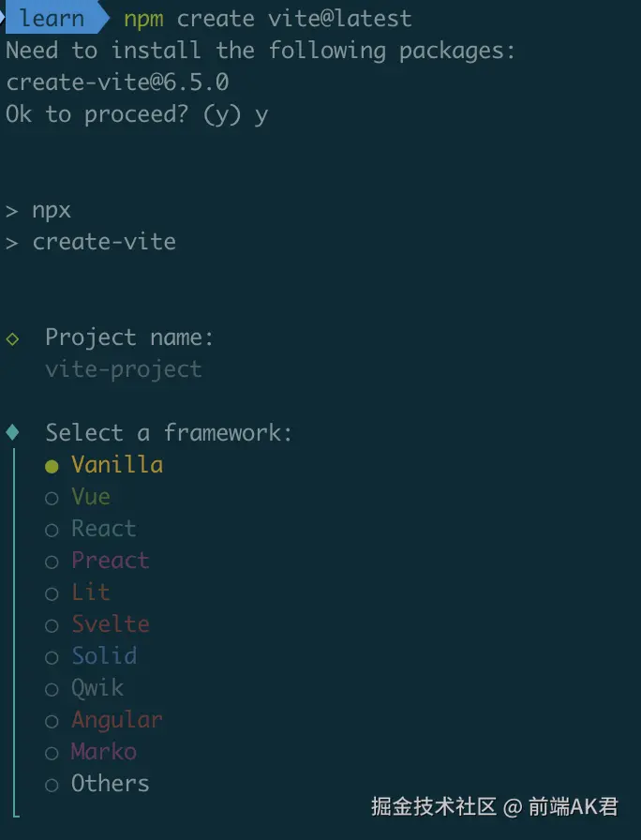Click the '> create-vite' output line

91,242
